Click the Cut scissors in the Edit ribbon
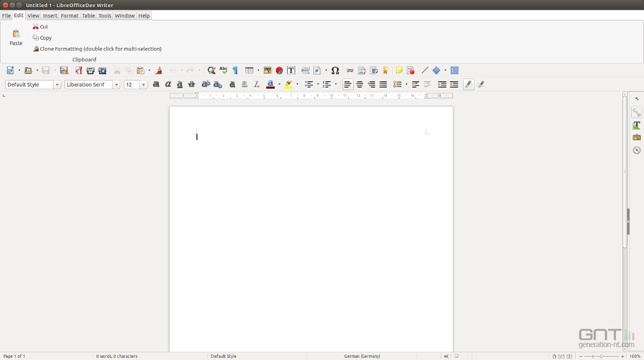Image resolution: width=644 pixels, height=360 pixels. tap(35, 26)
